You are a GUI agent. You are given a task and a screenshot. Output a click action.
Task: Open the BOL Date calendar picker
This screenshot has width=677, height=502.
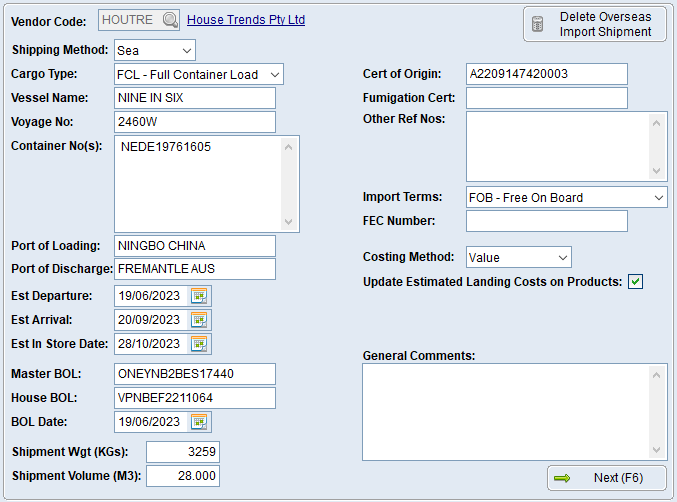(199, 422)
